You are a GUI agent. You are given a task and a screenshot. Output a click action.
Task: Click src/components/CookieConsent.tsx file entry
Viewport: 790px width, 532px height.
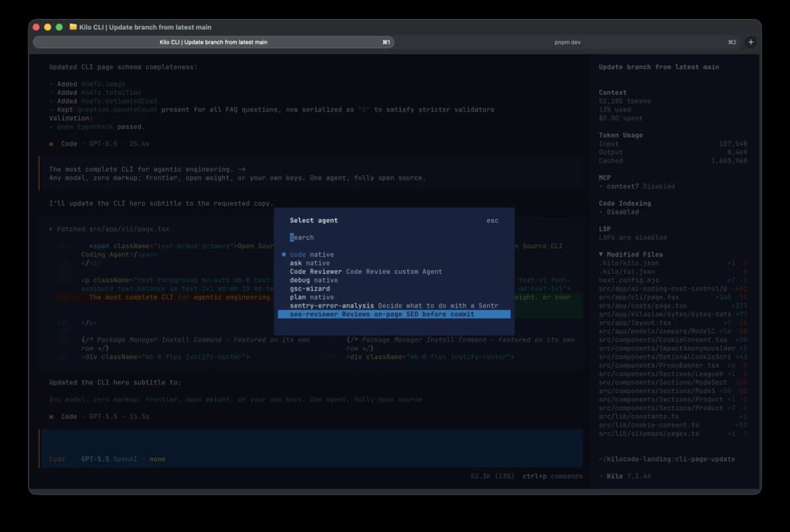point(673,340)
